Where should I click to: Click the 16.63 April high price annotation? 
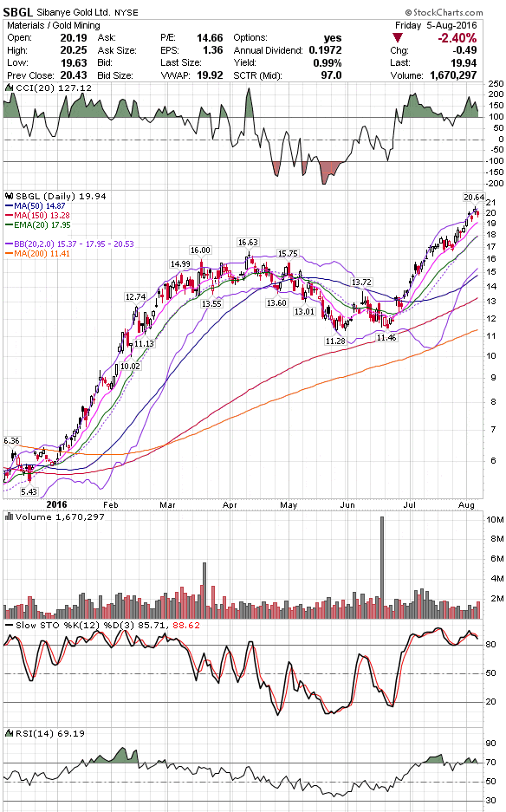tap(248, 243)
